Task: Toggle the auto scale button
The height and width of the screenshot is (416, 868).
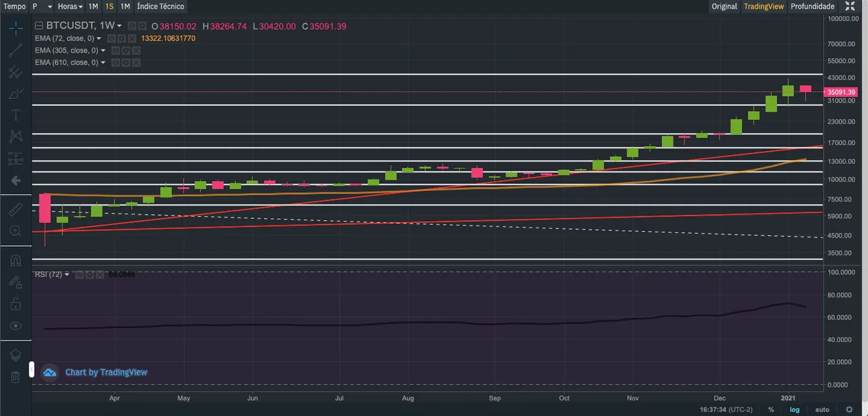Action: pos(822,409)
